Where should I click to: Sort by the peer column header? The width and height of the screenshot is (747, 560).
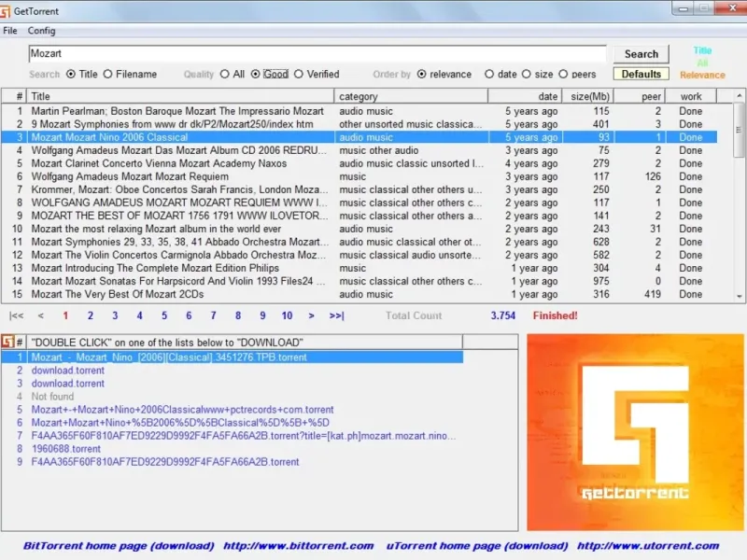coord(640,96)
